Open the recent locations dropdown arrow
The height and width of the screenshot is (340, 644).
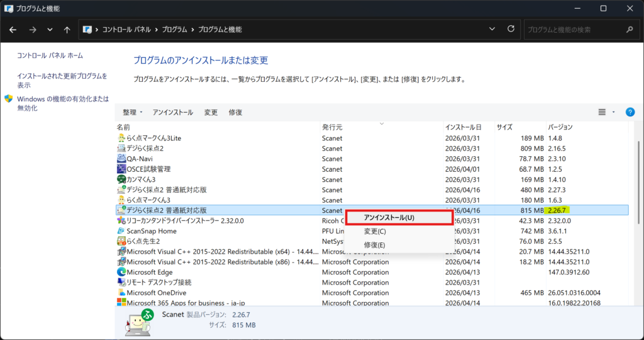[x=50, y=30]
